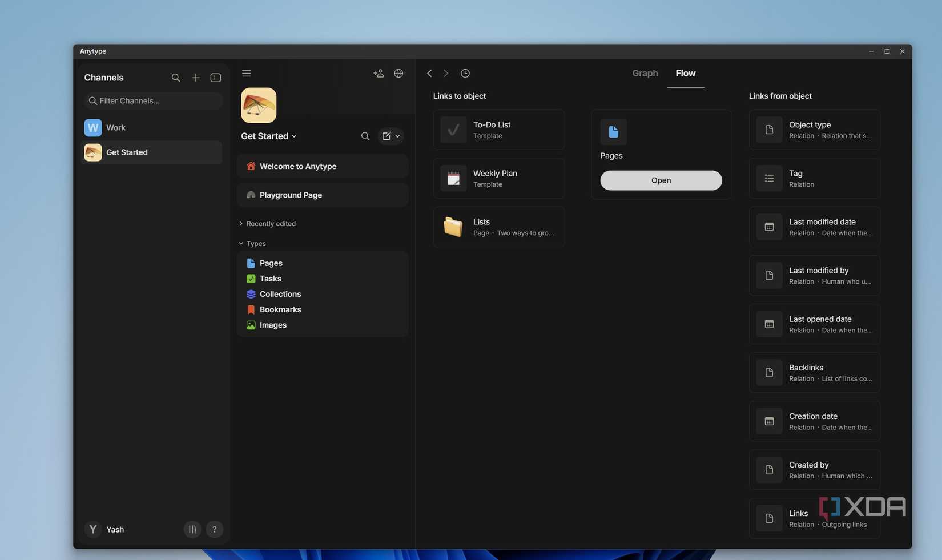Open the globe sharing icon
Image resolution: width=942 pixels, height=560 pixels.
398,73
